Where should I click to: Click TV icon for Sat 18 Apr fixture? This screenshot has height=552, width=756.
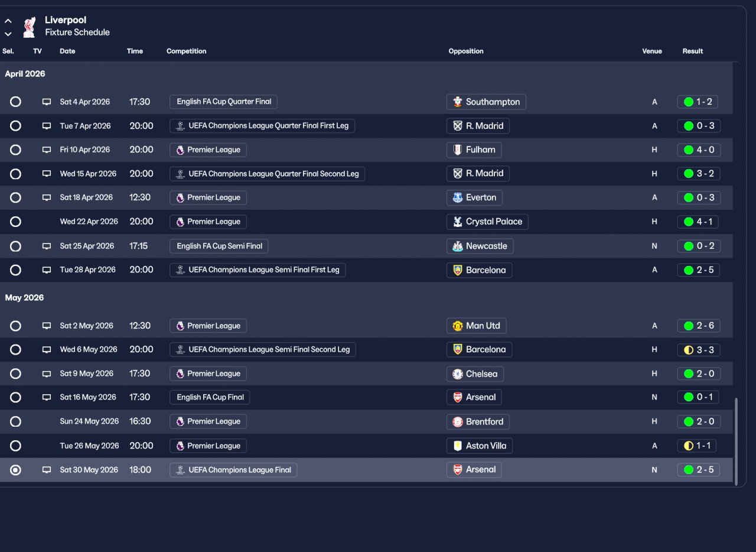pos(47,198)
